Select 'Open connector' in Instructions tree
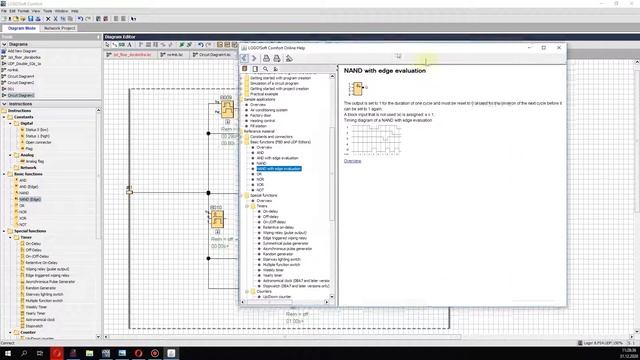Viewport: 640px width, 360px height. point(38,142)
